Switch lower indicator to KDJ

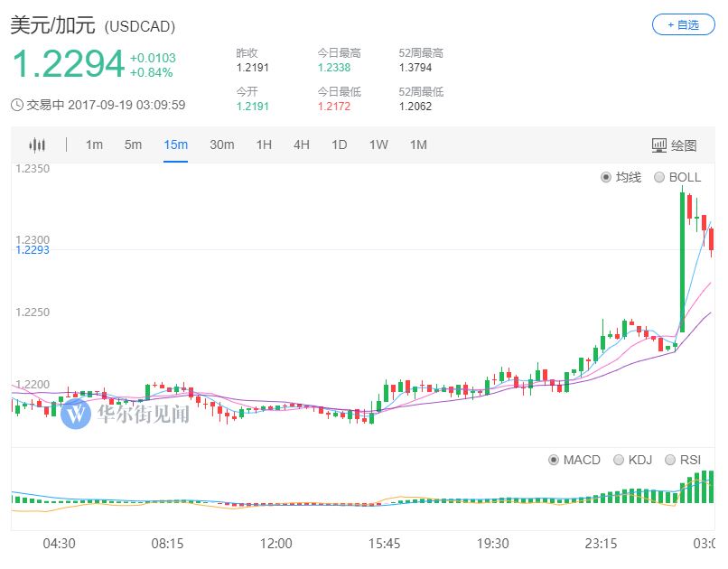[x=619, y=460]
